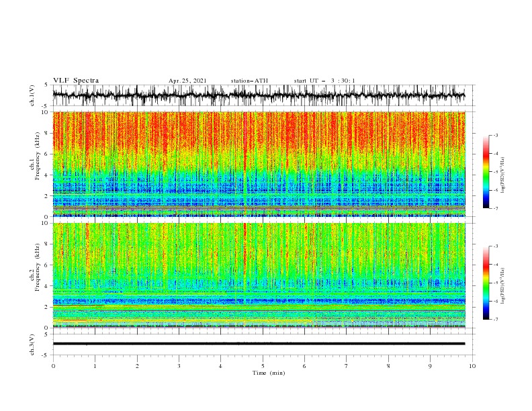Screen dimensions: 532x411
Task: Click the "station=ATH" header label
Action: [x=249, y=81]
